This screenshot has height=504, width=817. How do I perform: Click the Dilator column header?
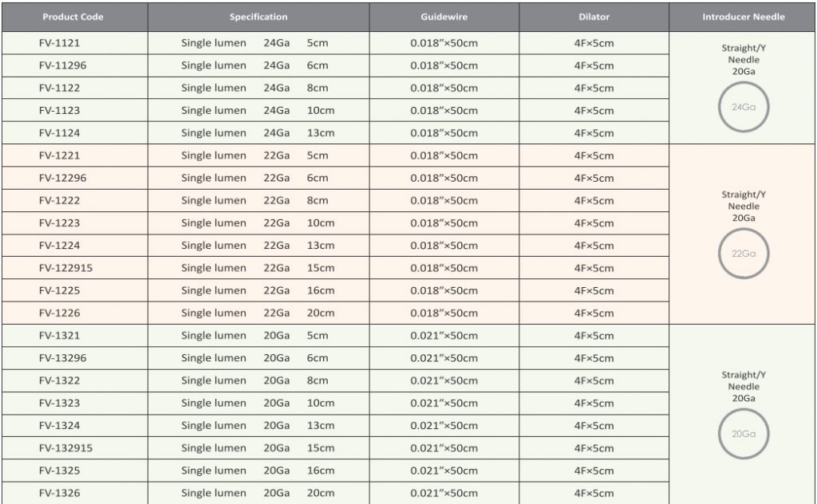(594, 17)
